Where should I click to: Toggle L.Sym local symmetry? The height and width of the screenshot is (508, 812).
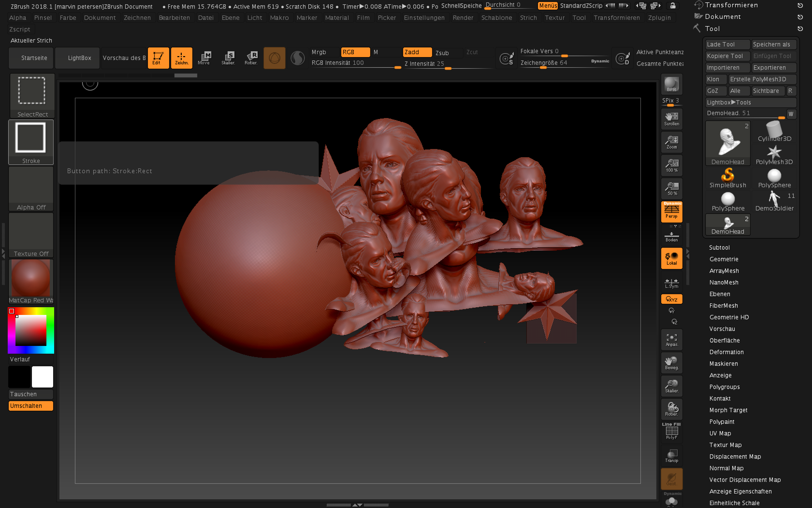tap(671, 283)
